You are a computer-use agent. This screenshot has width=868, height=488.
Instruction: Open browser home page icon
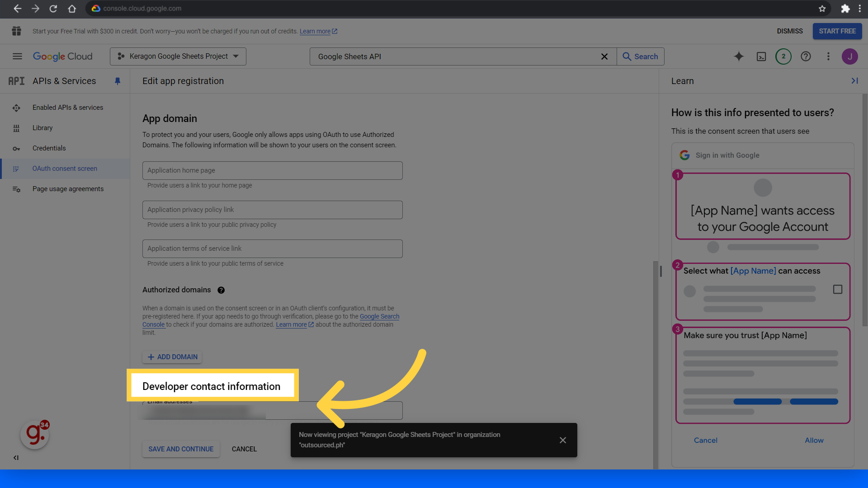click(72, 9)
